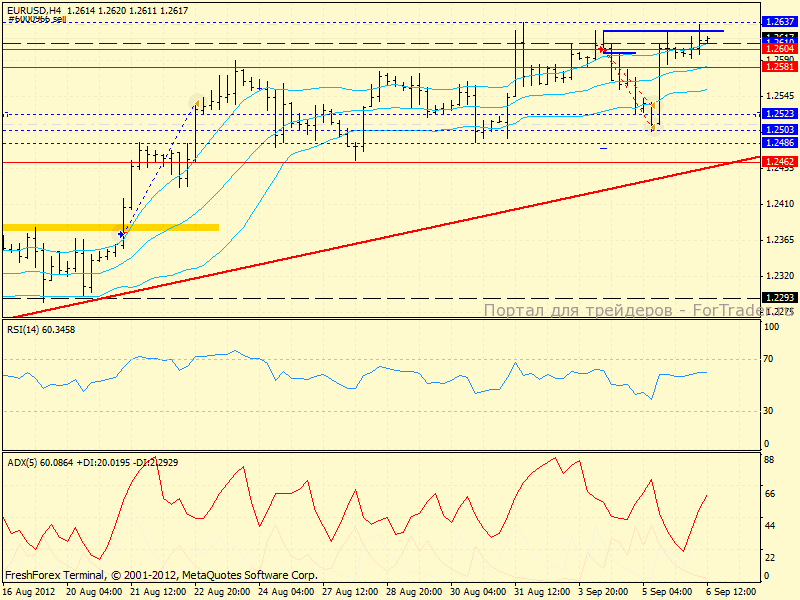This screenshot has width=800, height=600.
Task: Click the 1.2293 black price label
Action: pyautogui.click(x=779, y=298)
